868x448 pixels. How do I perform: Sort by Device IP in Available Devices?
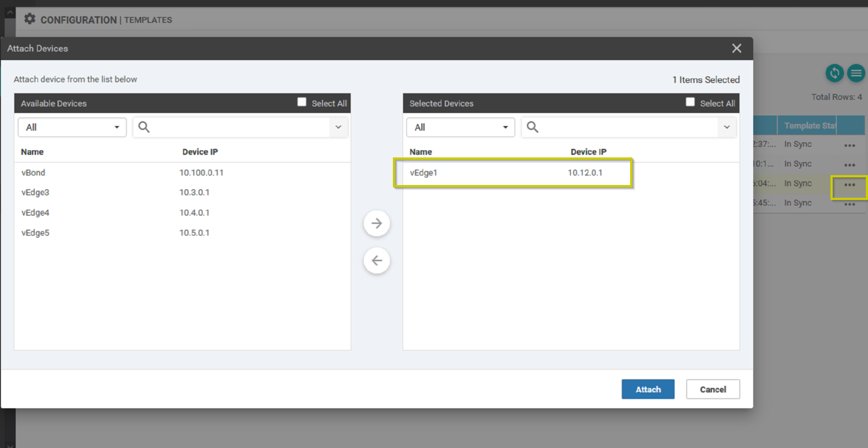(200, 152)
